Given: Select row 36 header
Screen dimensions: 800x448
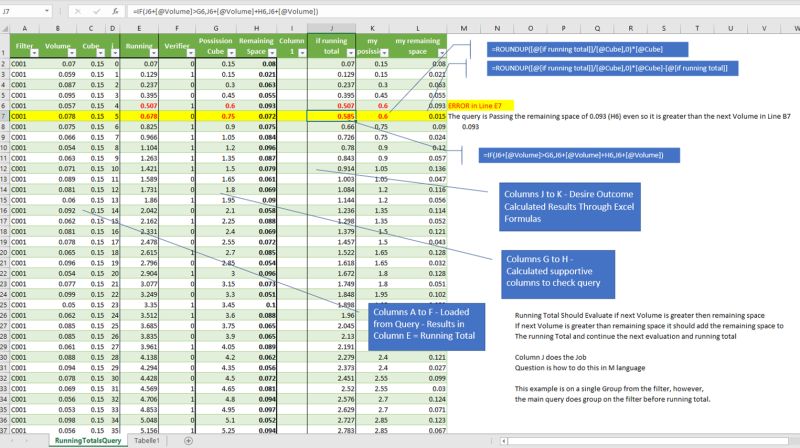Looking at the screenshot, I should click(x=5, y=420).
